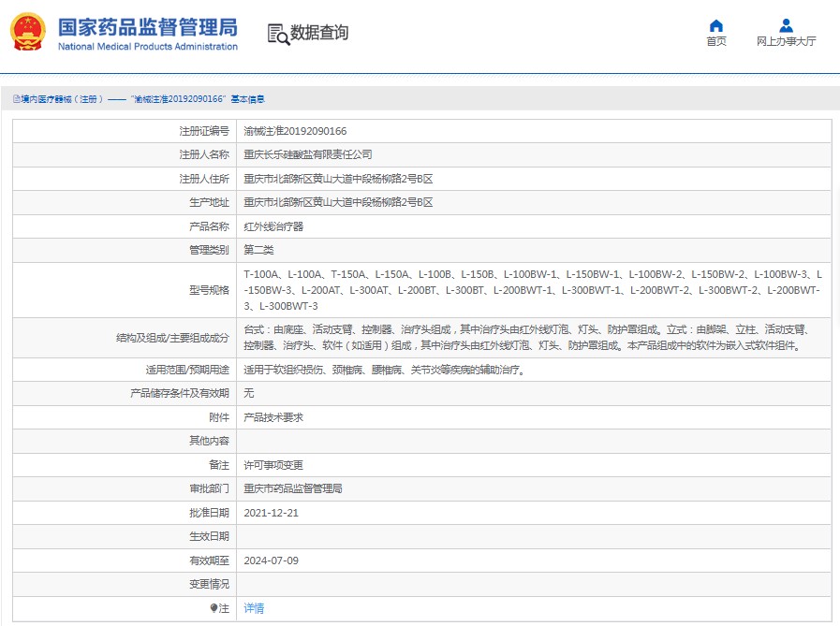The height and width of the screenshot is (626, 840).
Task: Select 重庆长乐硅酸盐有限责任公司 registrant name
Action: tap(308, 154)
